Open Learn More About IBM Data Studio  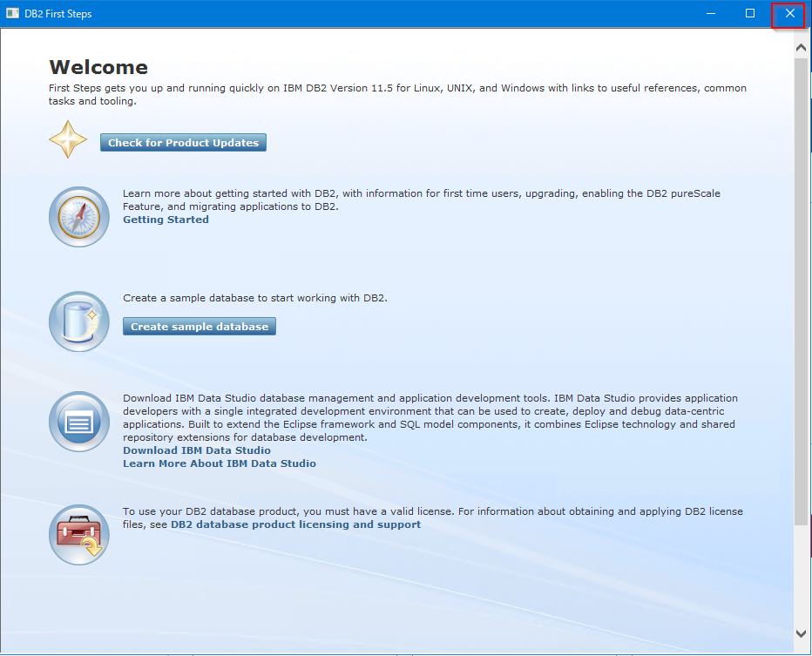click(x=218, y=463)
